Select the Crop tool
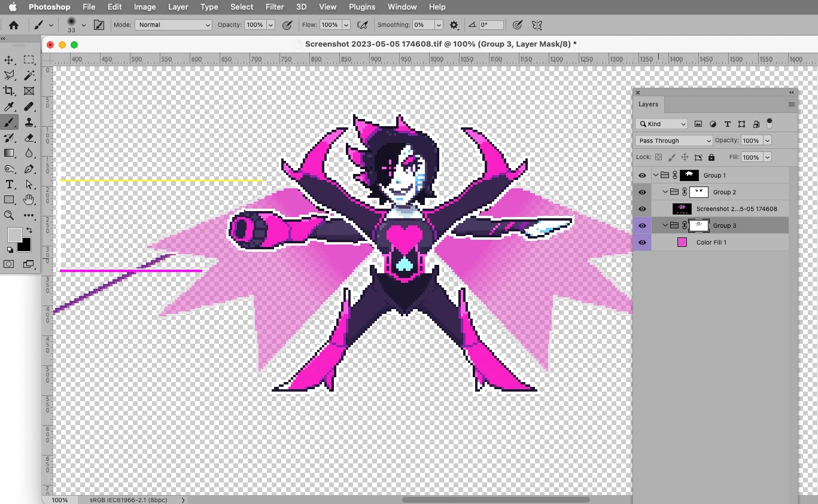Screen dimensions: 818x504 tap(10, 91)
